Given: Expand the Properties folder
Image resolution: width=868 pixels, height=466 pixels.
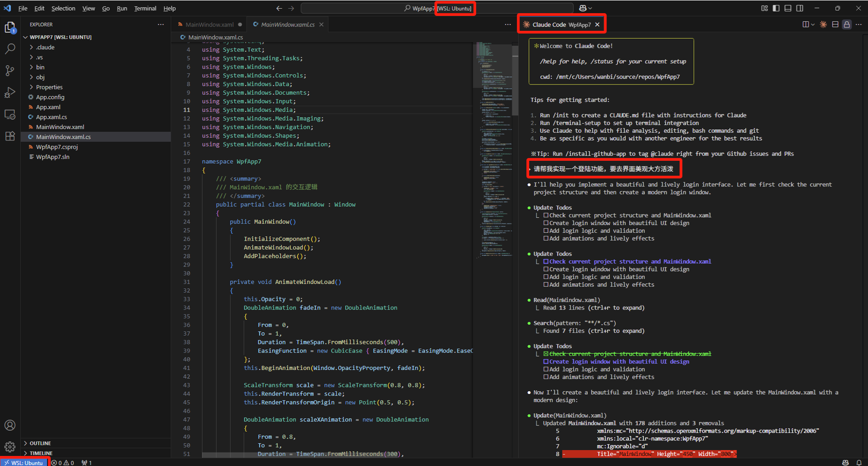Looking at the screenshot, I should point(49,87).
